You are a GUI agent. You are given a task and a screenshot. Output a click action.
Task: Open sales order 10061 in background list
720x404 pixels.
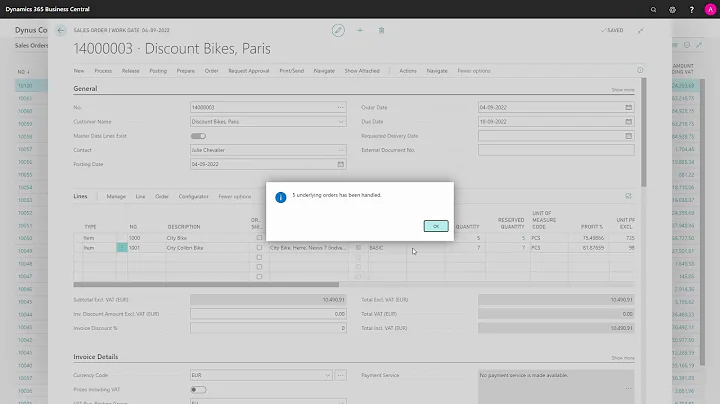[x=25, y=98]
